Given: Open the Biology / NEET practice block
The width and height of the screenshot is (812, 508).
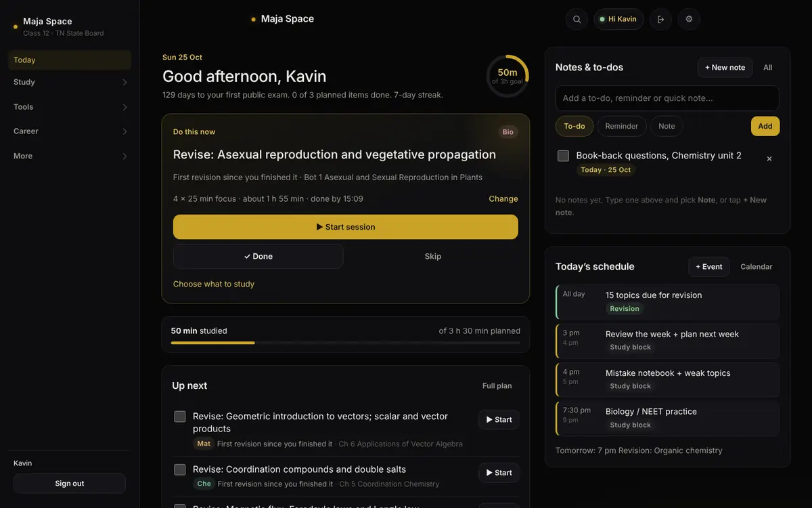Looking at the screenshot, I should coord(668,418).
